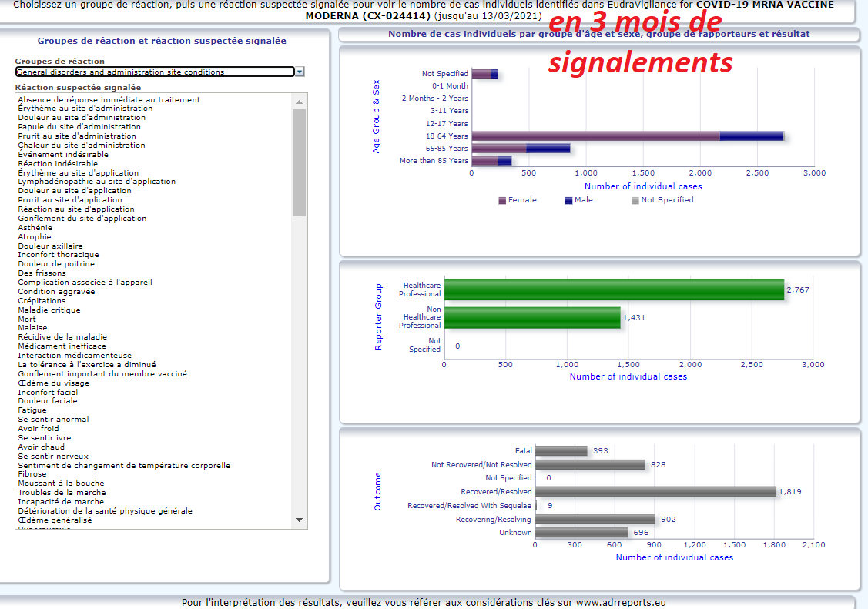Click the Male legend color square
868x609 pixels.
point(568,200)
